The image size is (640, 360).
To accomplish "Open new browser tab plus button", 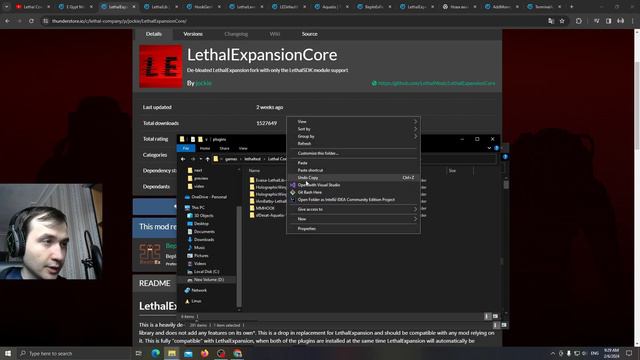I will click(x=571, y=7).
